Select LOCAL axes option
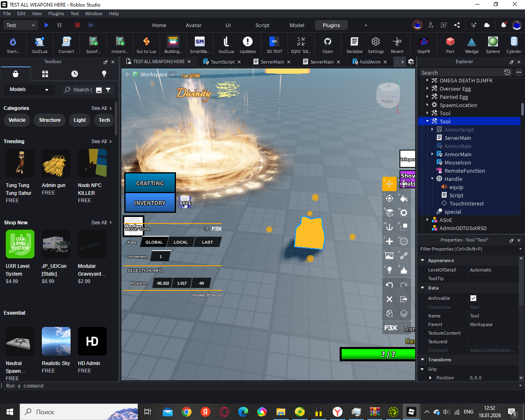525x420 pixels. [180, 242]
